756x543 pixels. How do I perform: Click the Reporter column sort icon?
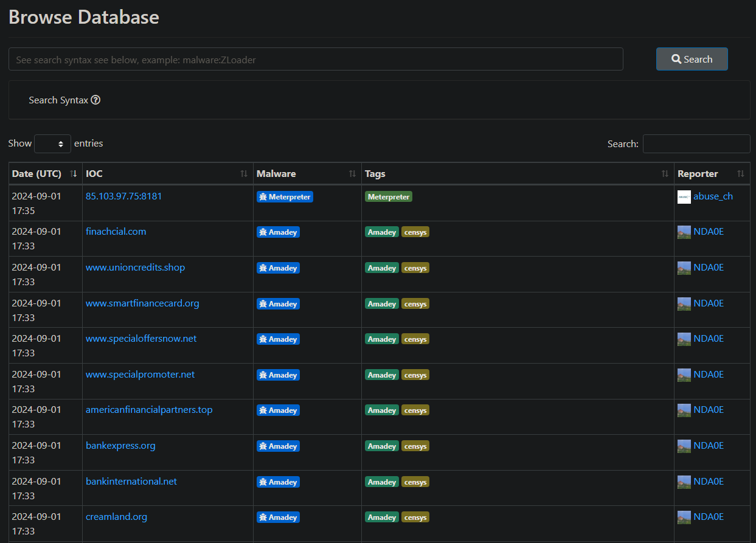(740, 174)
